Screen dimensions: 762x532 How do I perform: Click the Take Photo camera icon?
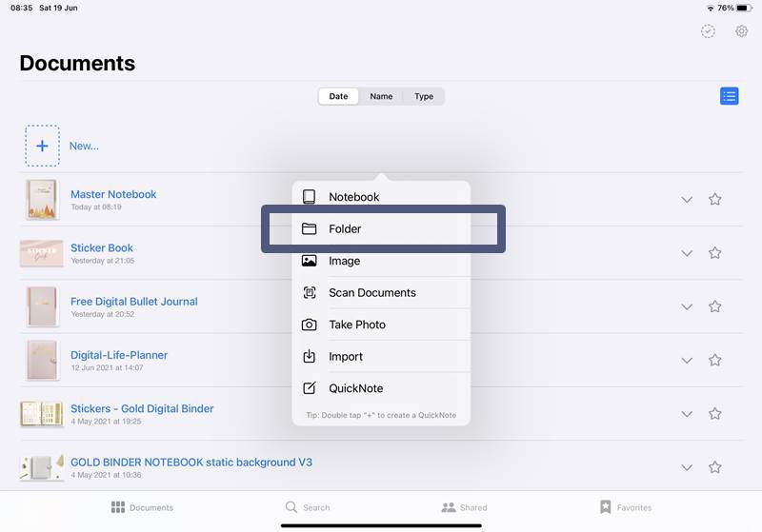tap(309, 325)
